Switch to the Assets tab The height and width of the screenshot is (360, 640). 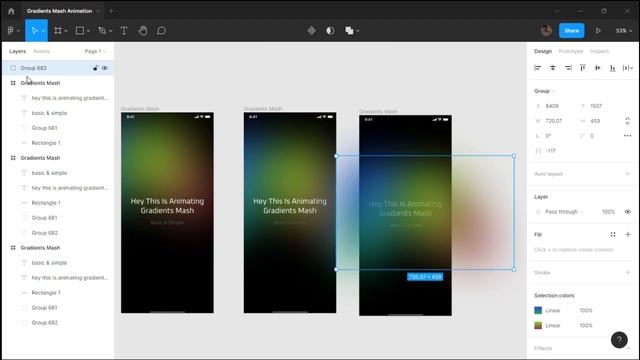pyautogui.click(x=41, y=51)
